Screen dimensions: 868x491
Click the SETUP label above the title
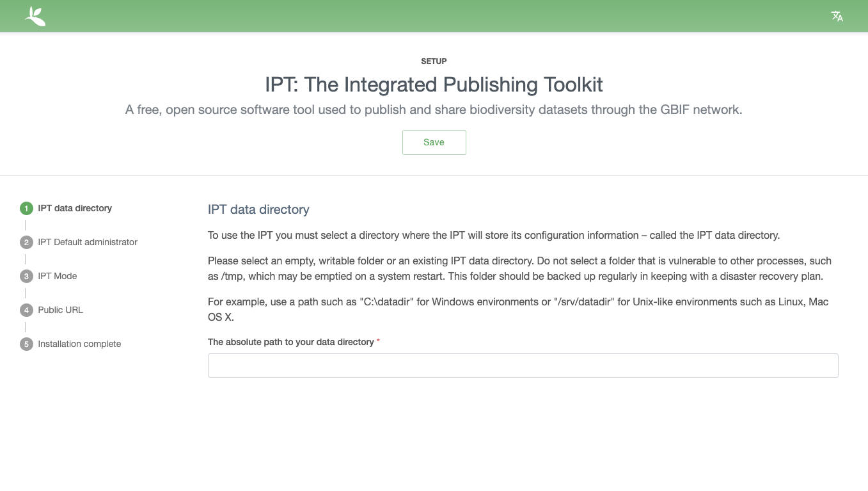click(x=434, y=61)
